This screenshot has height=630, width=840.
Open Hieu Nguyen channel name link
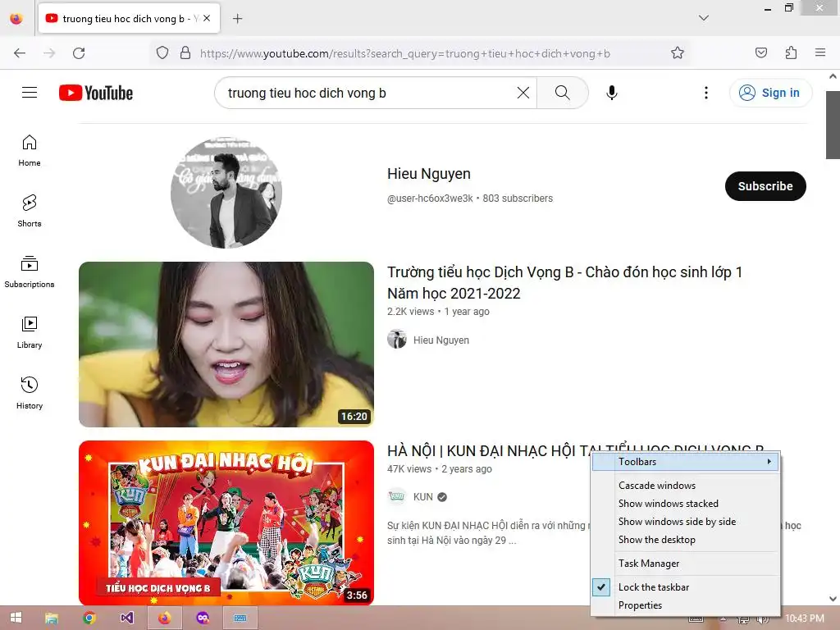pyautogui.click(x=428, y=174)
